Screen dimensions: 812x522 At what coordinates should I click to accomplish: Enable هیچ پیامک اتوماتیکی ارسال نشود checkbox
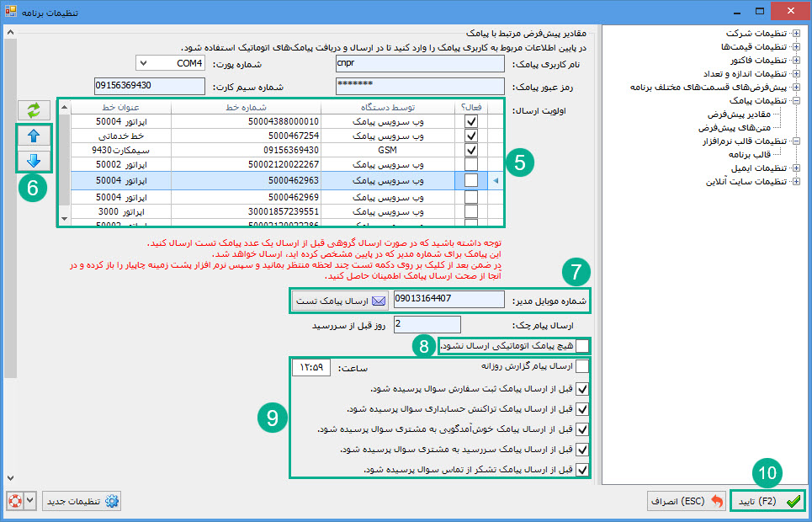582,345
